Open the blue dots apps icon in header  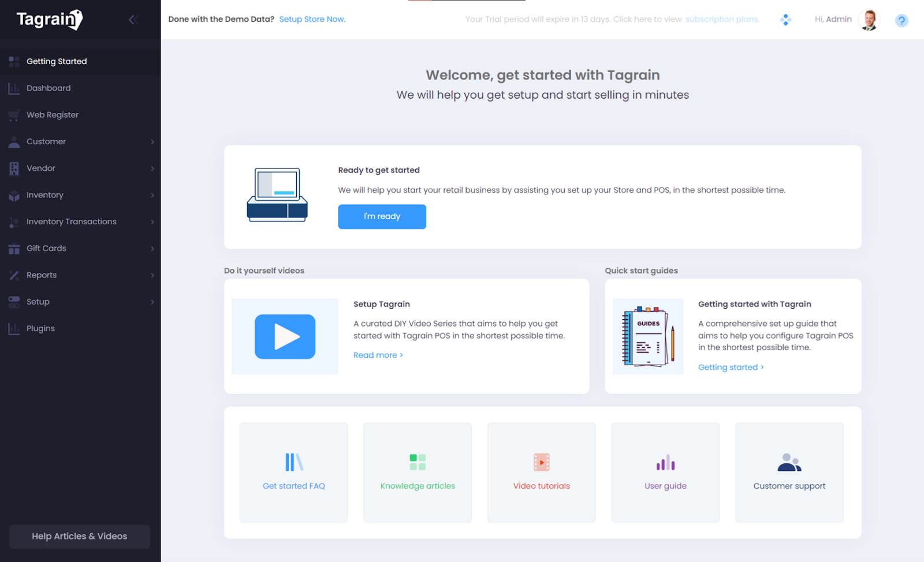(x=785, y=20)
